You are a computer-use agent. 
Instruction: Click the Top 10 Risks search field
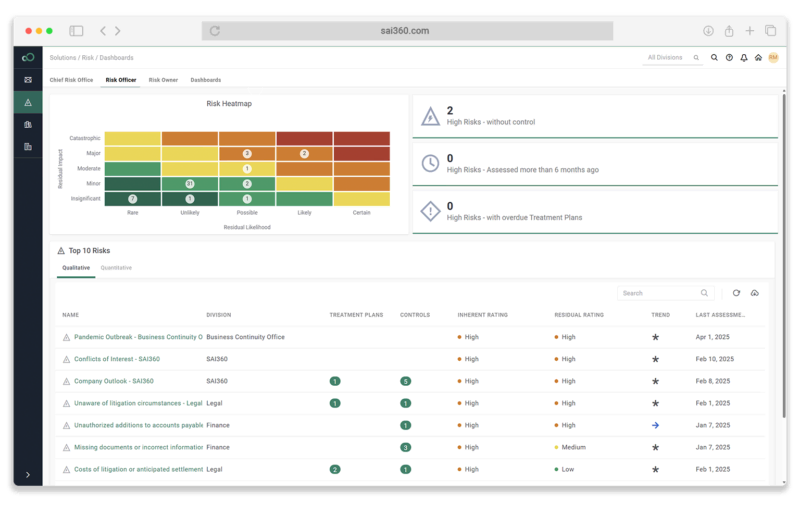(x=660, y=293)
